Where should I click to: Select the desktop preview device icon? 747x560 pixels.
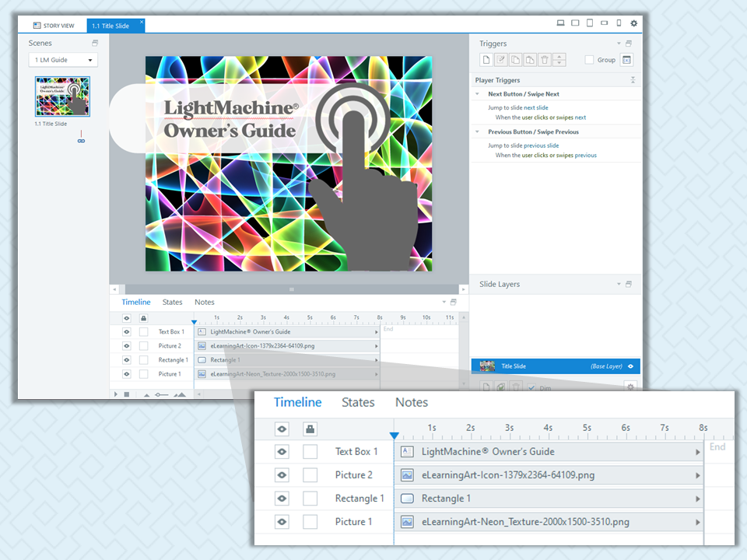(x=561, y=23)
